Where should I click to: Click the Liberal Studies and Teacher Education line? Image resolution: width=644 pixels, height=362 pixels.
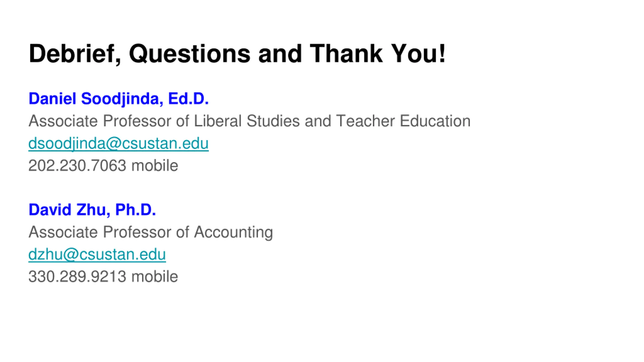pyautogui.click(x=250, y=121)
